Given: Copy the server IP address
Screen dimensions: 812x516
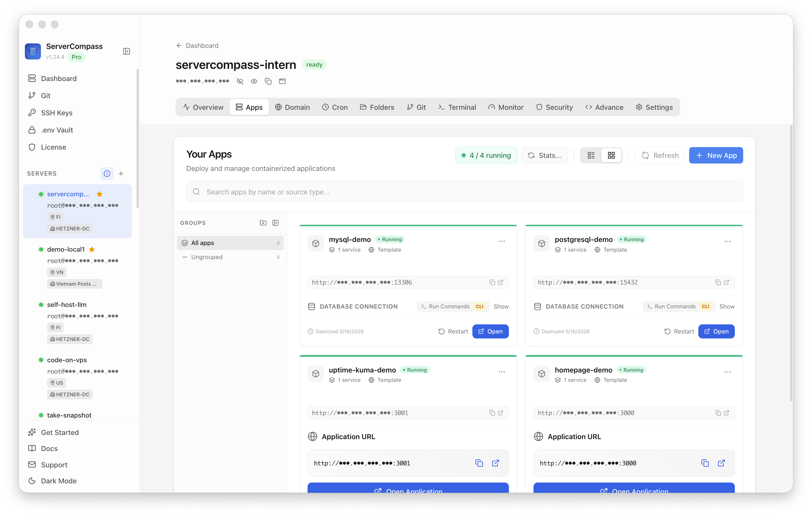Looking at the screenshot, I should click(268, 81).
